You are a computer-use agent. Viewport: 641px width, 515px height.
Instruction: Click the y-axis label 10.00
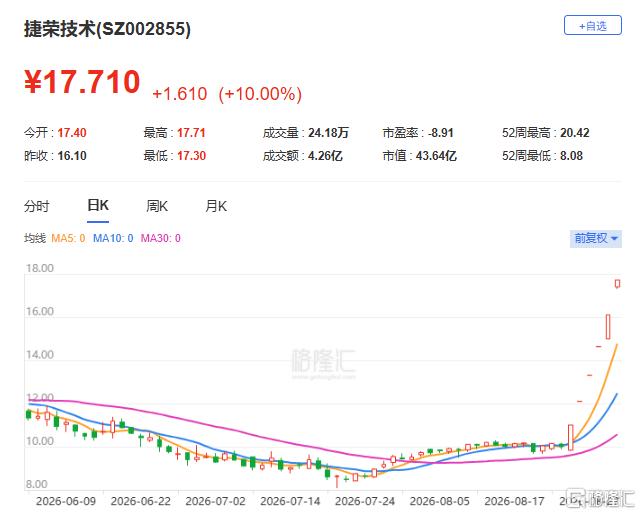(x=40, y=441)
